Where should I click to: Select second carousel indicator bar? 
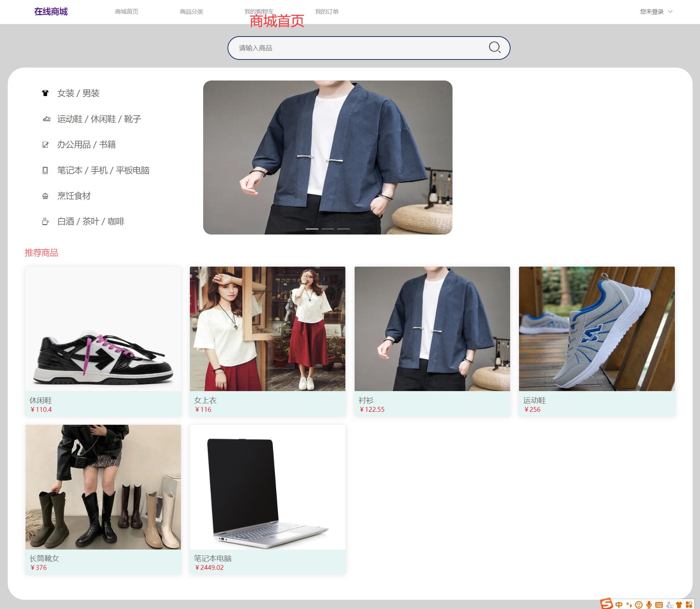click(328, 229)
